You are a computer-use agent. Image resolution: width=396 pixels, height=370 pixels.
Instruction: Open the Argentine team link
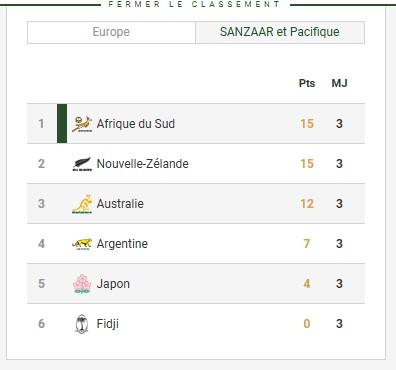(122, 244)
